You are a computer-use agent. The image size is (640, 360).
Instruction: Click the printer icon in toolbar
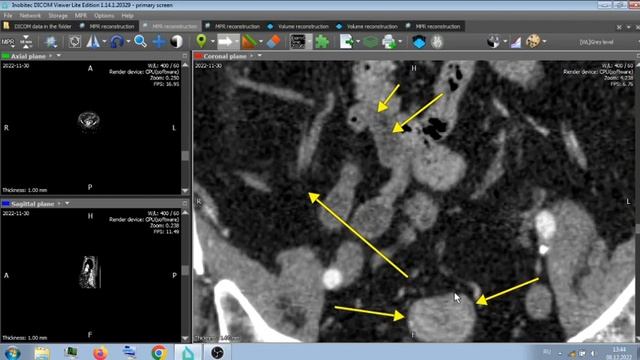[389, 42]
